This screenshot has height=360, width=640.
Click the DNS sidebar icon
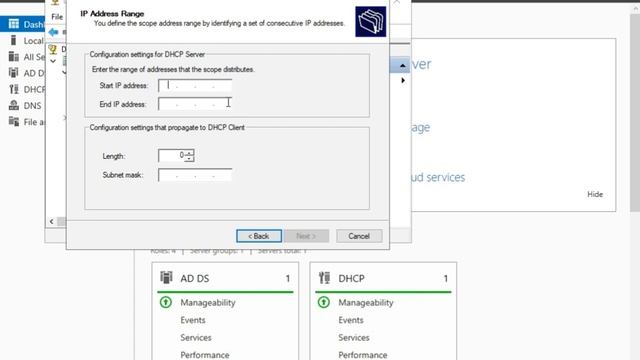coord(14,105)
